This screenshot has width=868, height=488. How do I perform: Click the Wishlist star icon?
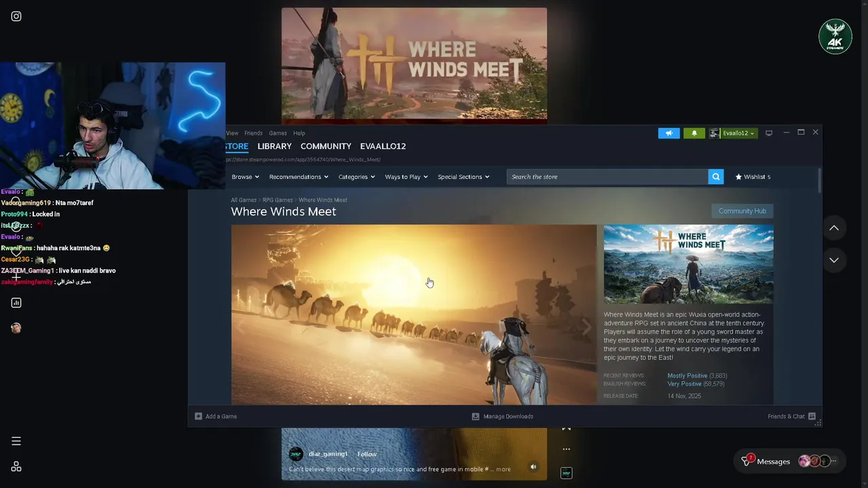pyautogui.click(x=738, y=177)
